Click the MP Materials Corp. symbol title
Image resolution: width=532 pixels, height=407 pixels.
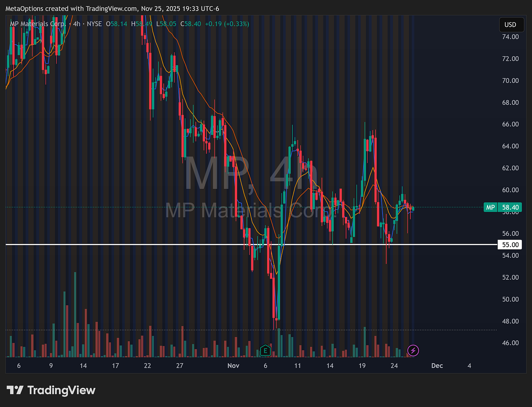click(x=38, y=24)
